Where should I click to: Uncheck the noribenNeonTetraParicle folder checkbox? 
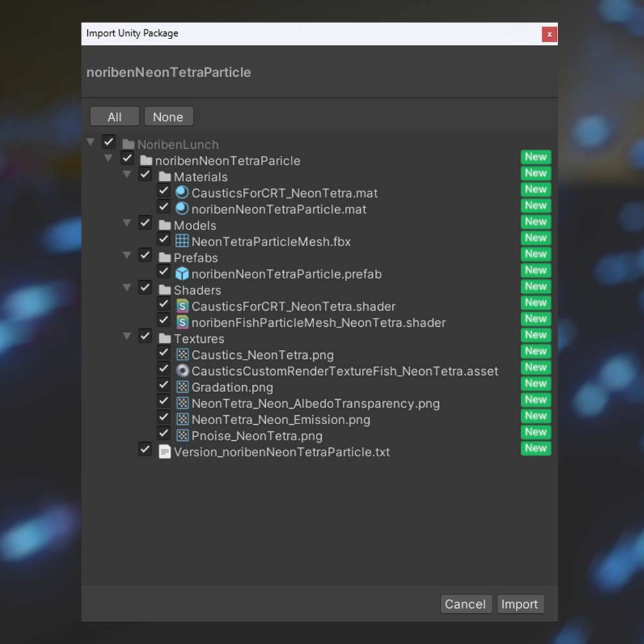click(x=127, y=158)
